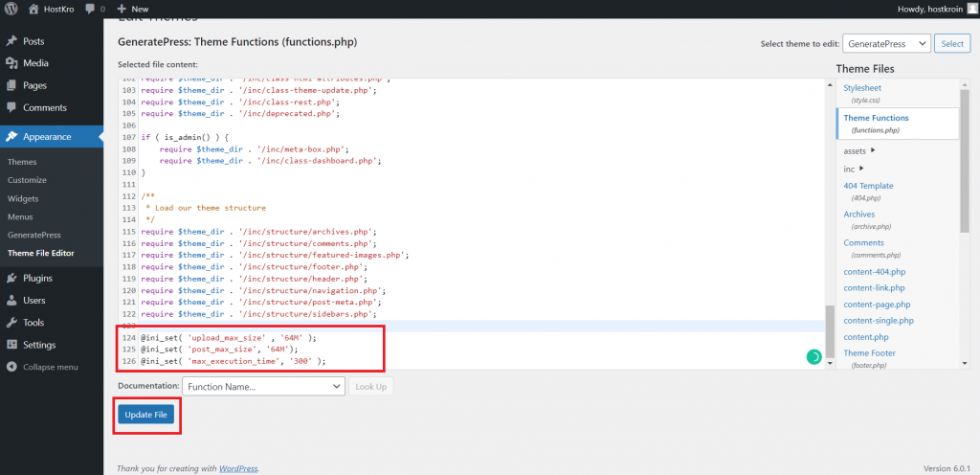Click the Appearance brush icon

pyautogui.click(x=11, y=137)
